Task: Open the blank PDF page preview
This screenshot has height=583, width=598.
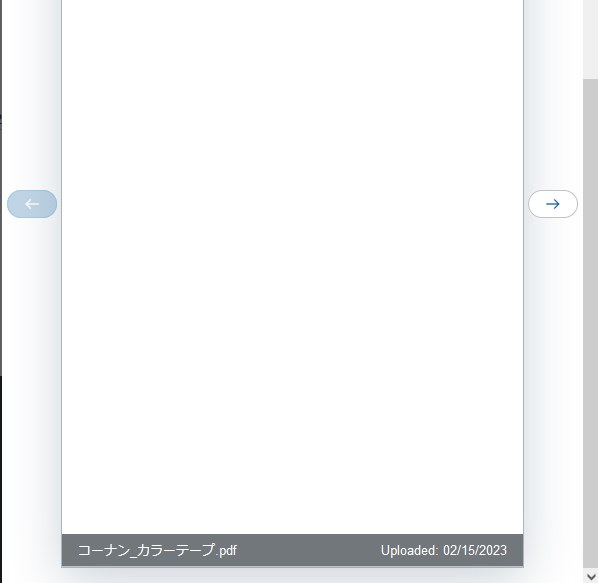Action: click(293, 267)
